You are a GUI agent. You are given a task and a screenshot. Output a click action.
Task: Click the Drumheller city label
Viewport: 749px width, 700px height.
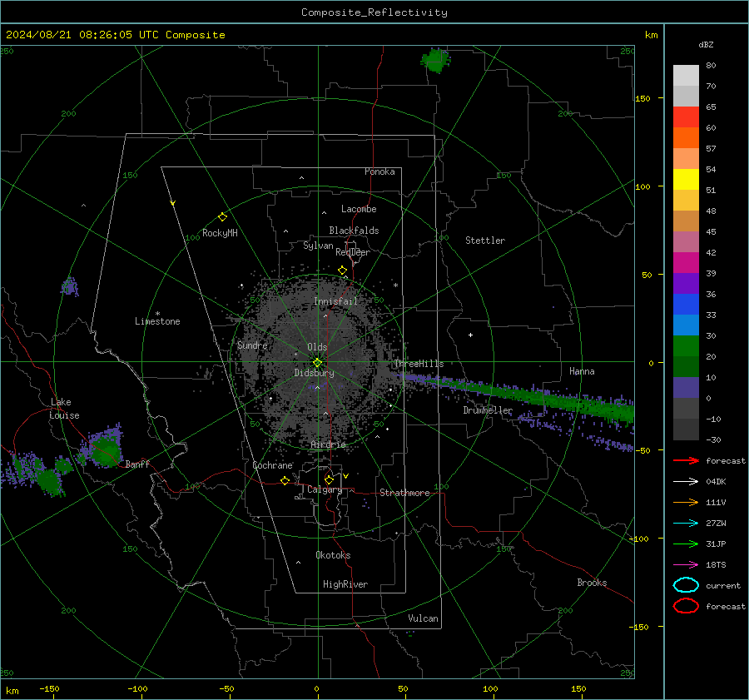[x=488, y=410]
